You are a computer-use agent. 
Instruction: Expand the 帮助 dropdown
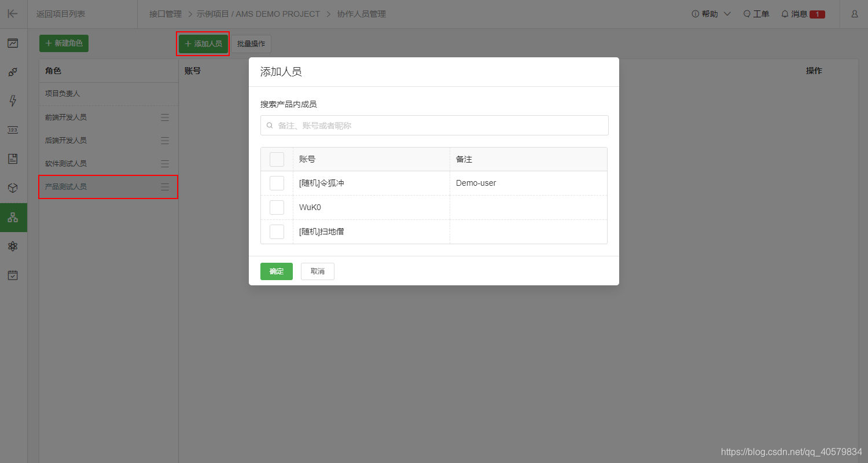coord(711,14)
